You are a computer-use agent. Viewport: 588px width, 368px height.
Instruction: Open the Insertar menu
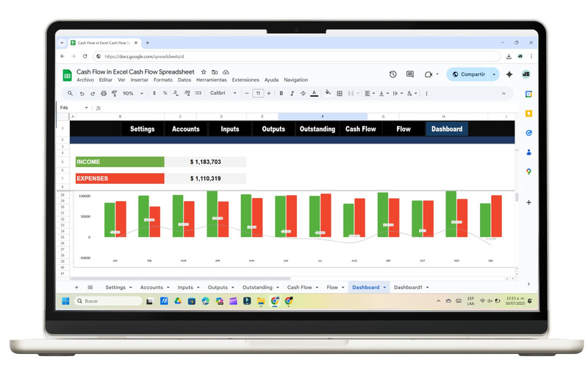(x=139, y=80)
